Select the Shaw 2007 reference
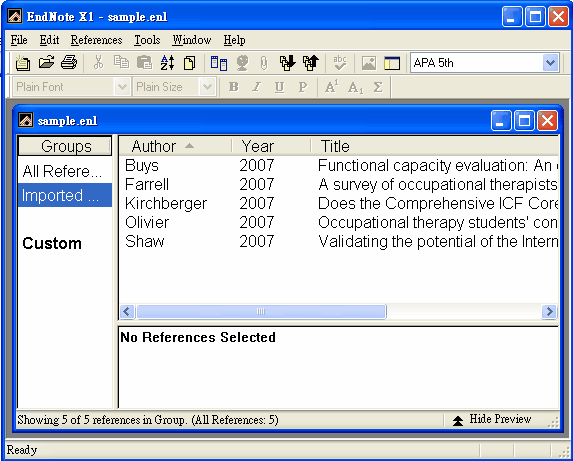573x461 pixels. tap(338, 241)
